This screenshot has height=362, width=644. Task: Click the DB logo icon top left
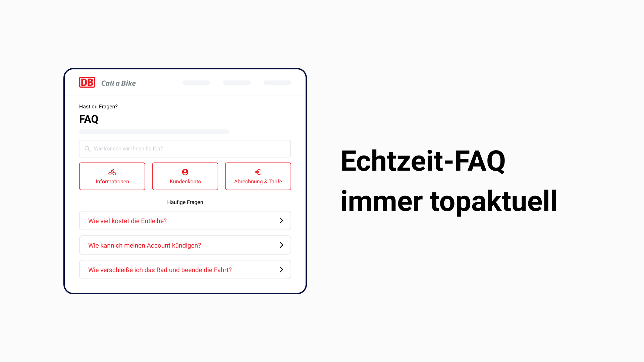87,83
